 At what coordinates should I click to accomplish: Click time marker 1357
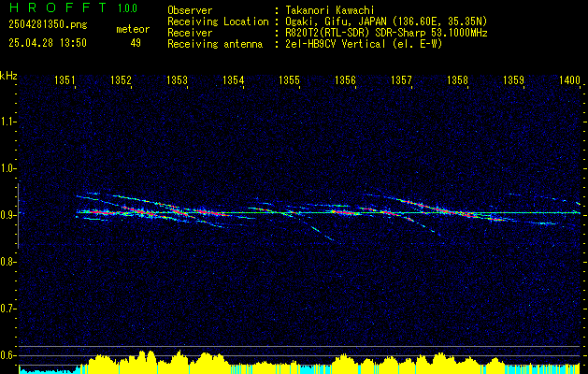click(x=401, y=79)
